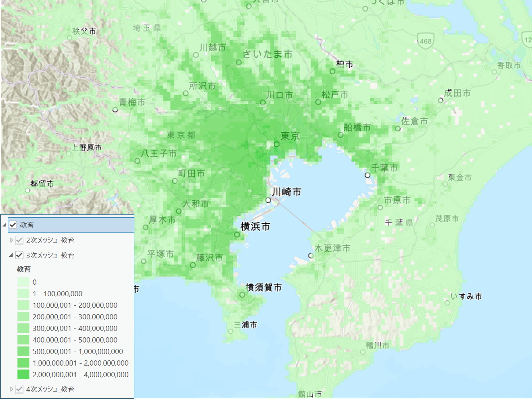The height and width of the screenshot is (399, 532).
Task: Toggle the 4次メッシュ_教育 layer checkbox
Action: coord(19,389)
